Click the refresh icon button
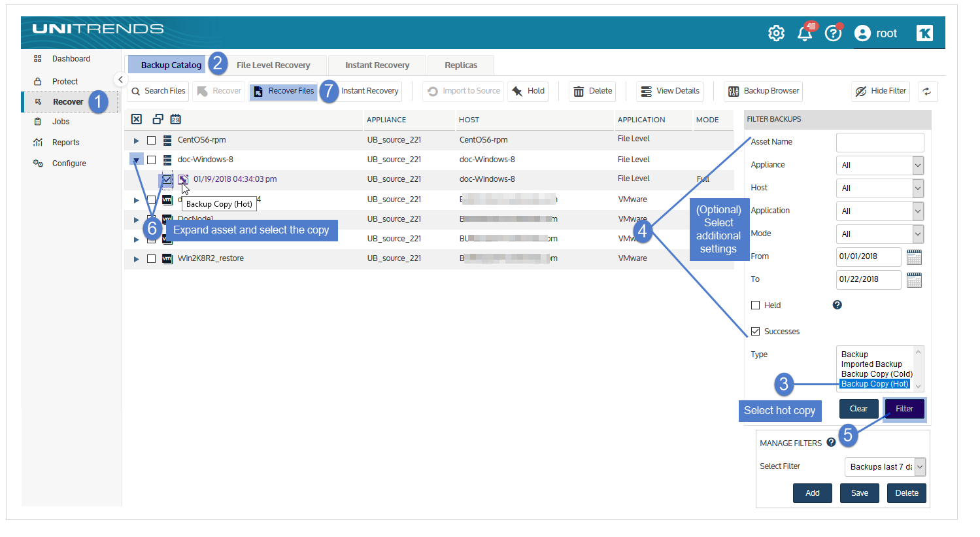 [x=927, y=92]
